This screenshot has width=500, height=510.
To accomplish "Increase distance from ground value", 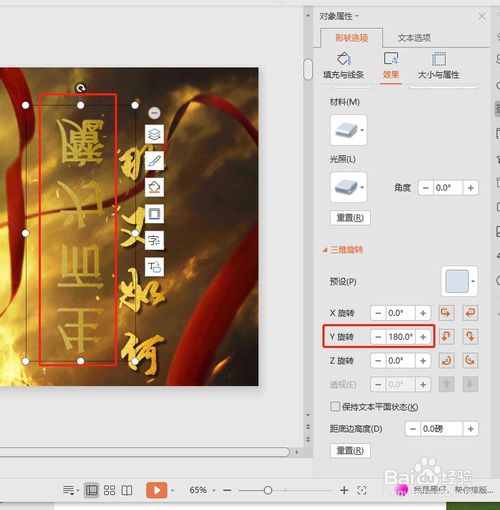I will [471, 429].
